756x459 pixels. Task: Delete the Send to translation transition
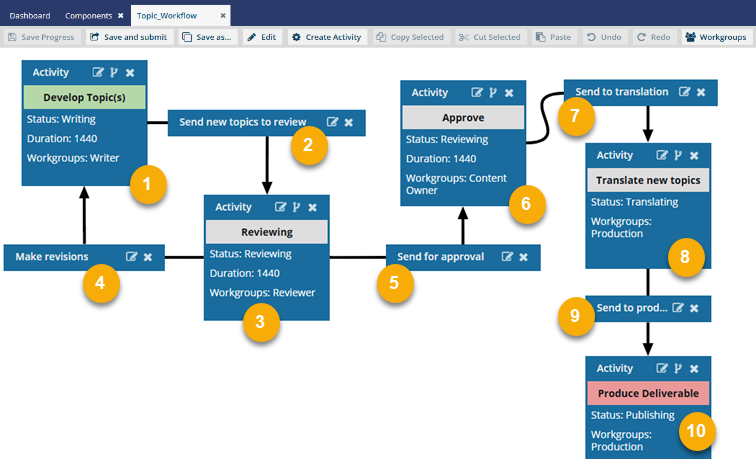(701, 92)
